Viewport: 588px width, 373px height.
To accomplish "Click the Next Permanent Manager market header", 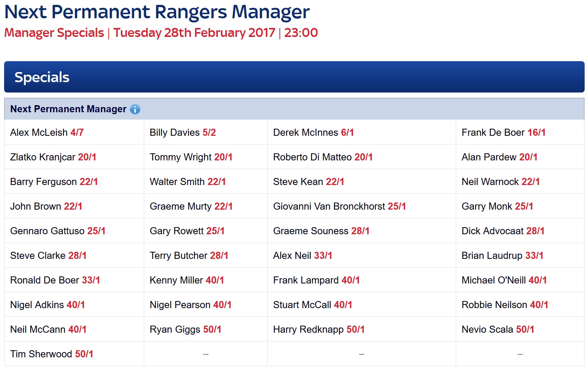I will coord(294,109).
